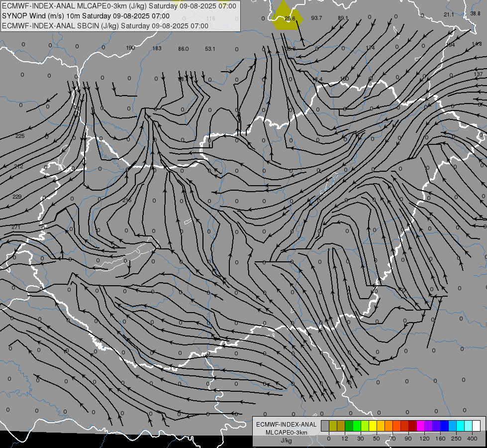This screenshot has width=487, height=448.
Task: Click the gray swatch in the legend
Action: (325, 426)
